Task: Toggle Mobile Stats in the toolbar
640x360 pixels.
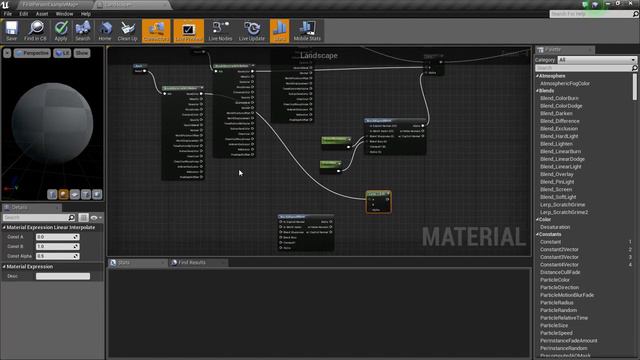Action: (307, 31)
